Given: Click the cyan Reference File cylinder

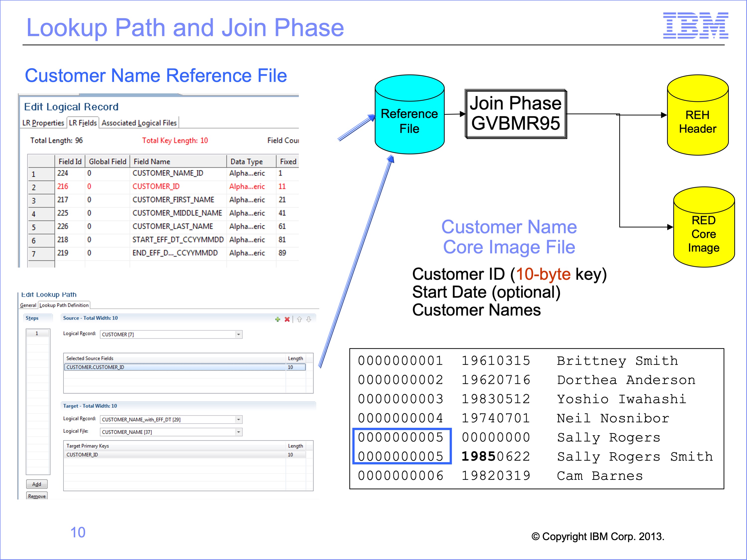Looking at the screenshot, I should pyautogui.click(x=409, y=115).
